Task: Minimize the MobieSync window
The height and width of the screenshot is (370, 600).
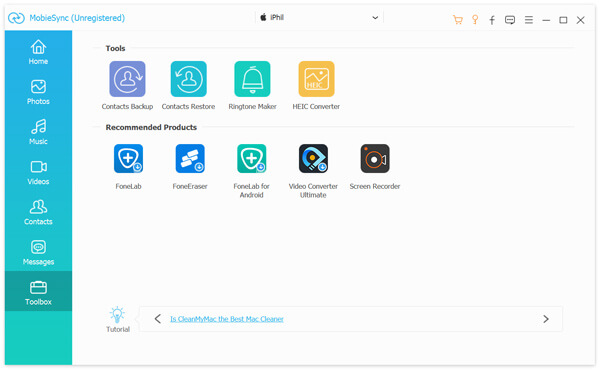Action: 546,20
